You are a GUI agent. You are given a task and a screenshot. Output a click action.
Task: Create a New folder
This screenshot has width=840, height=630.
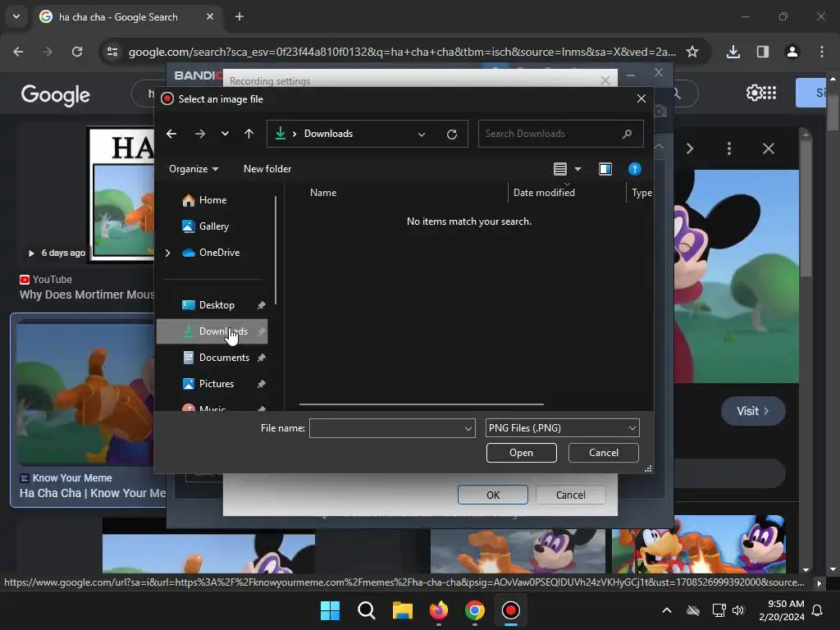(267, 169)
